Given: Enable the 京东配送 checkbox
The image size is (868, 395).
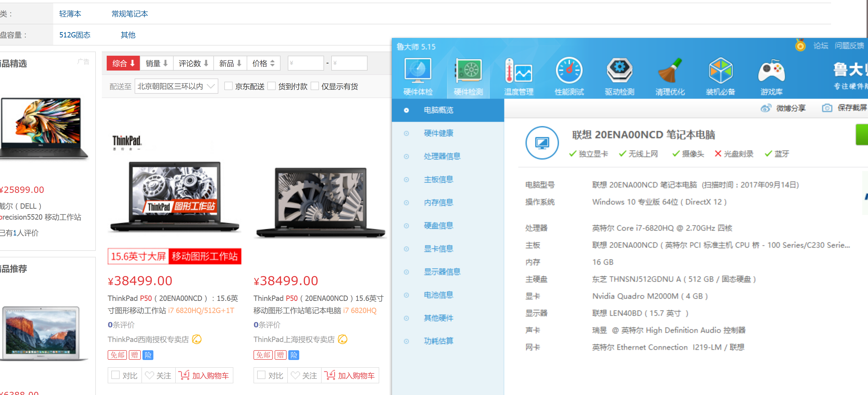Looking at the screenshot, I should pos(228,86).
